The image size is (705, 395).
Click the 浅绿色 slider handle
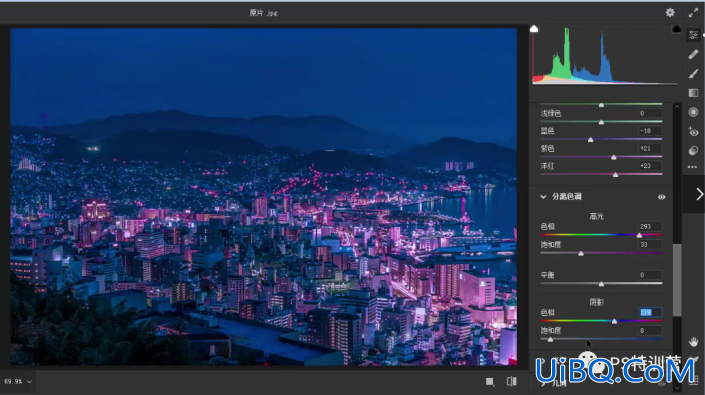(x=601, y=122)
